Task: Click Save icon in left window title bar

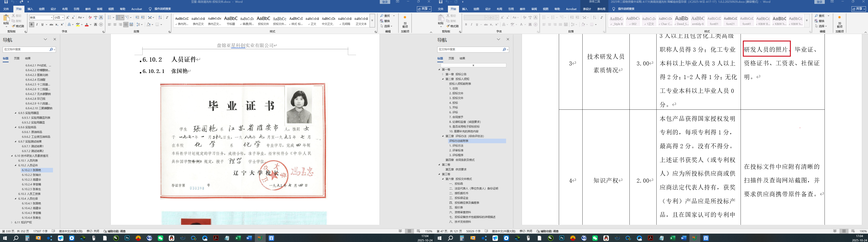Action: coord(6,2)
